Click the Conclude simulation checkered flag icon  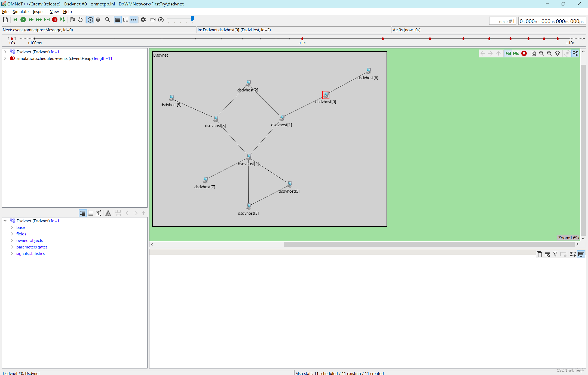click(72, 20)
